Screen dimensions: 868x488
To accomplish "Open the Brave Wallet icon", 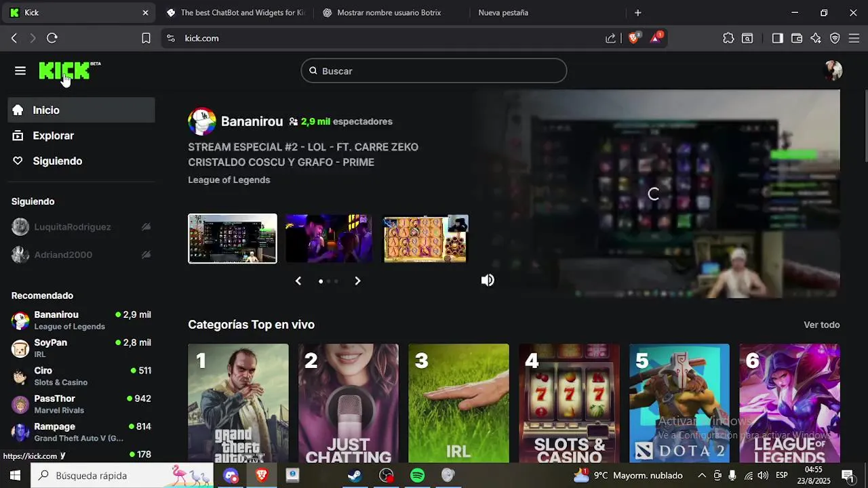I will [x=797, y=38].
